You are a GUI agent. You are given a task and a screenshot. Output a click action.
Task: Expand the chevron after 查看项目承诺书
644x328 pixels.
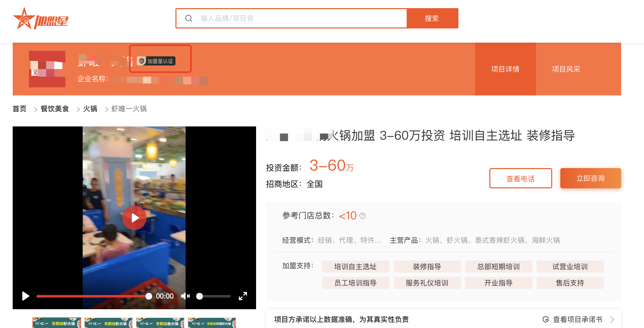tap(612, 319)
